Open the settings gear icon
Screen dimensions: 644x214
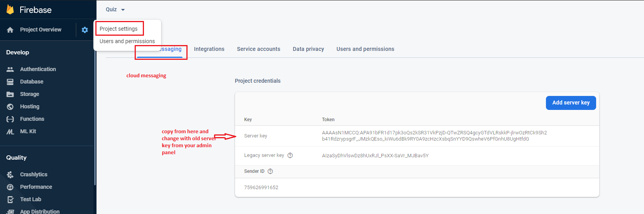(x=85, y=30)
